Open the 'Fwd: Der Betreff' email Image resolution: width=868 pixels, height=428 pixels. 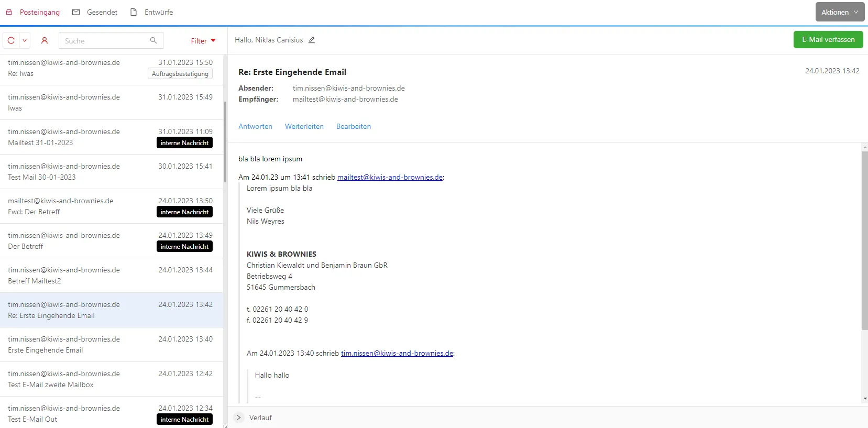pyautogui.click(x=112, y=206)
